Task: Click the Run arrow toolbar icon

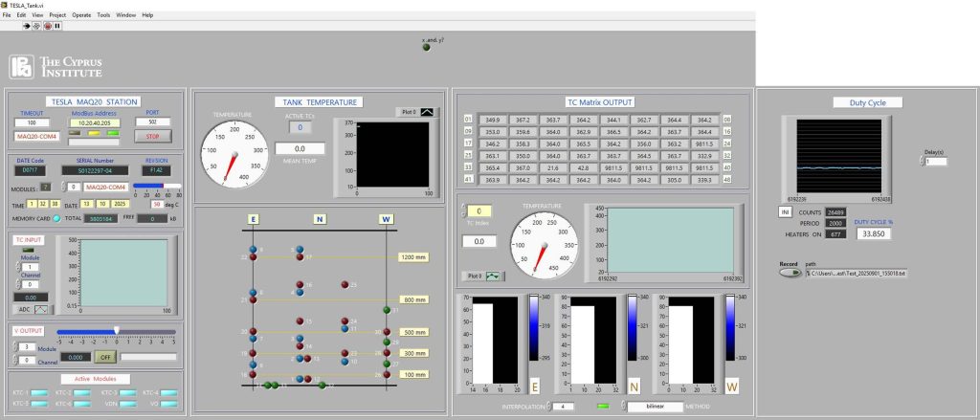Action: pyautogui.click(x=28, y=26)
